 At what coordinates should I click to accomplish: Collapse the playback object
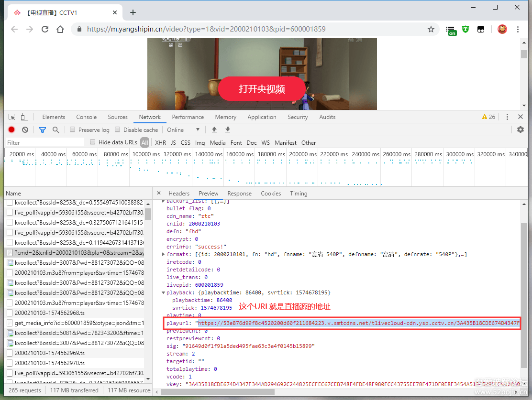164,292
